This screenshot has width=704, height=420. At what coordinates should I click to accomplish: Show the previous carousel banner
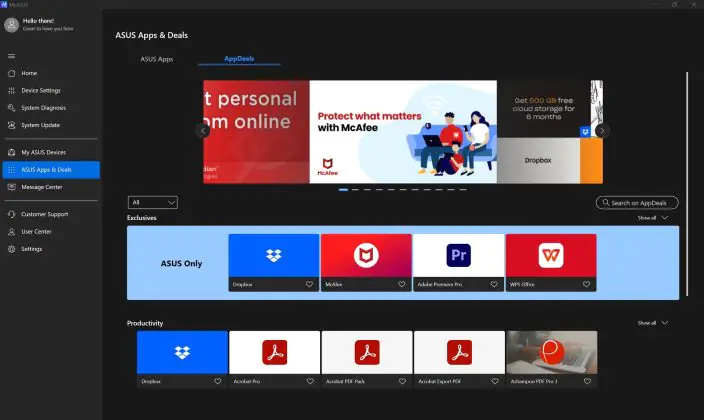point(203,131)
